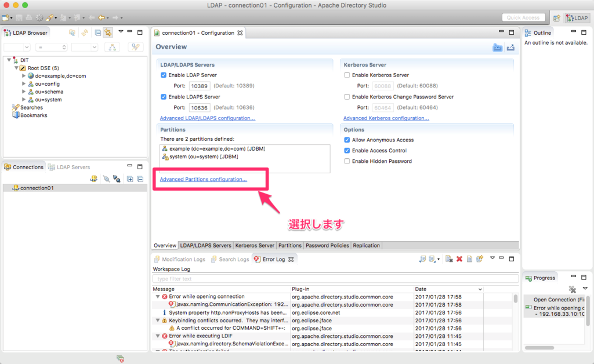The image size is (594, 364).
Task: Check the Enable Kerberos Server box
Action: coord(347,75)
